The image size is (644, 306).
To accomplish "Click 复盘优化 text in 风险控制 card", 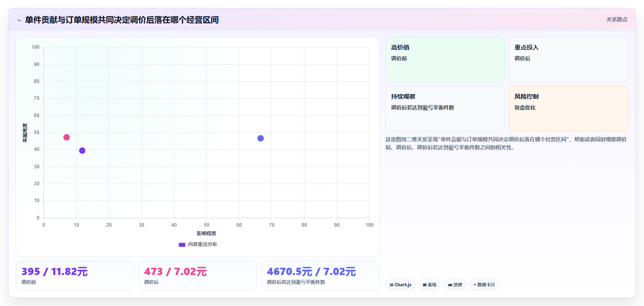I will coord(525,108).
